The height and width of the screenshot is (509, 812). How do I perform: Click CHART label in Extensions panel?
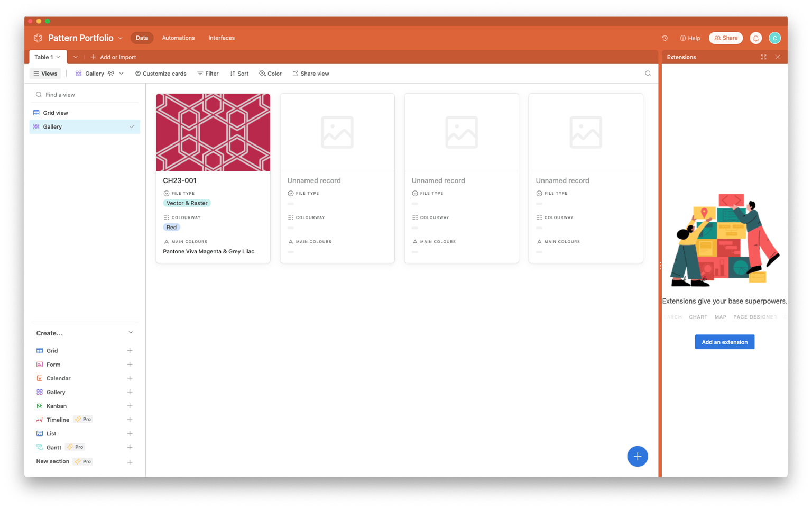click(x=698, y=317)
